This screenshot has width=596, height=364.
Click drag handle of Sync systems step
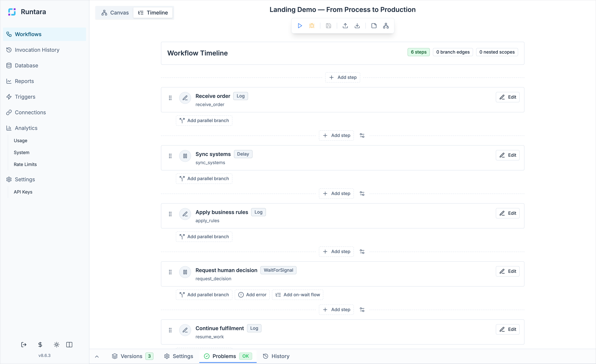(x=170, y=156)
